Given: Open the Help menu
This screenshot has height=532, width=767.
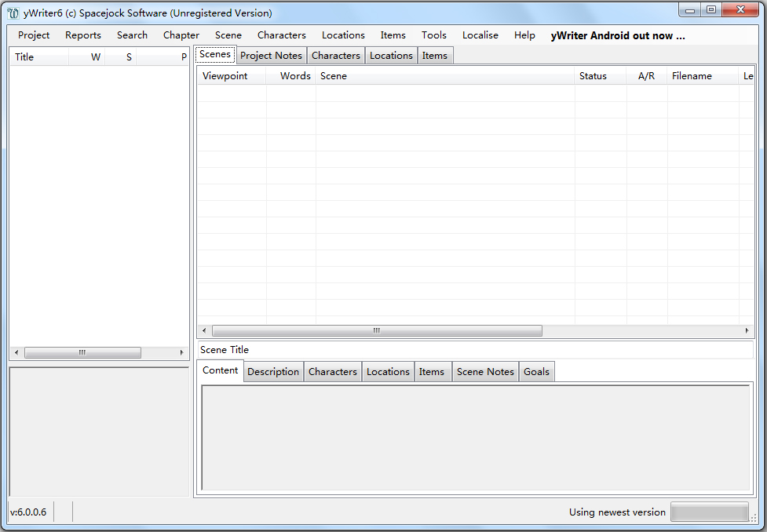Looking at the screenshot, I should pyautogui.click(x=524, y=35).
